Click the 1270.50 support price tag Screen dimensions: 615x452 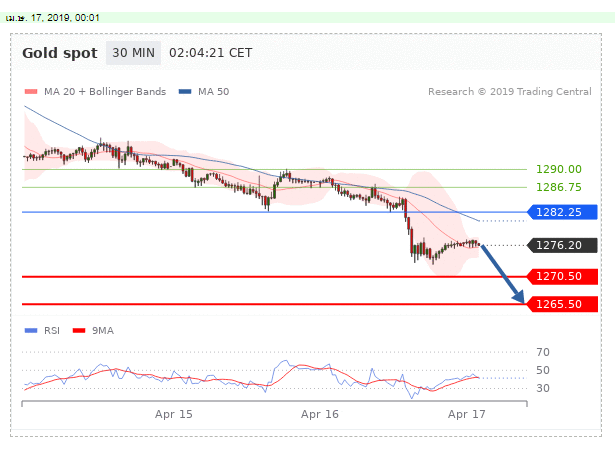coord(562,277)
